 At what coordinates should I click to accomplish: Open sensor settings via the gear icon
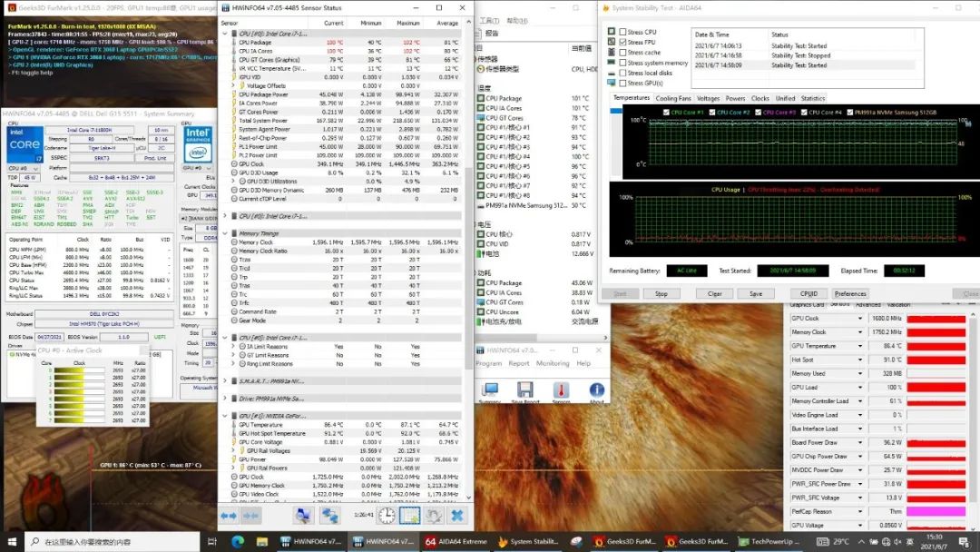[x=434, y=515]
